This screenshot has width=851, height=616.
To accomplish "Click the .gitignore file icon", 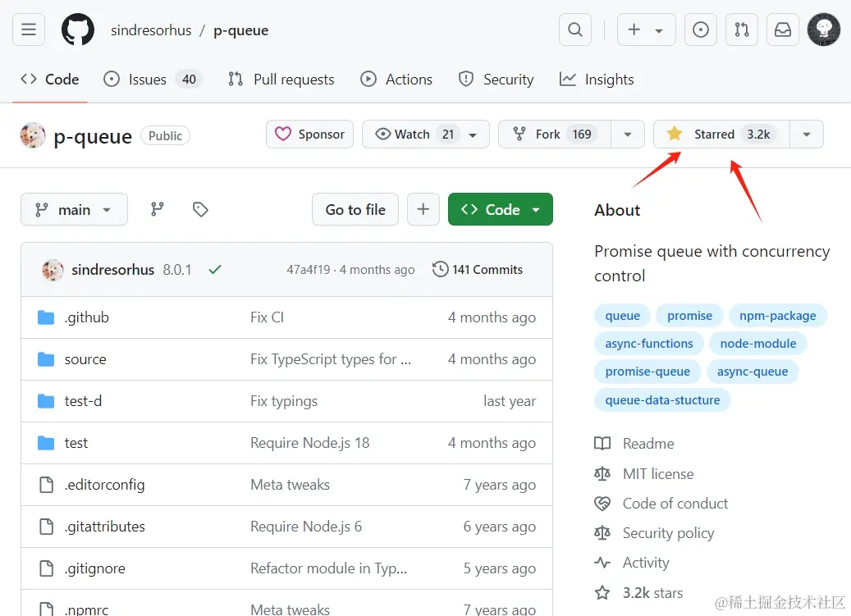I will tap(47, 568).
